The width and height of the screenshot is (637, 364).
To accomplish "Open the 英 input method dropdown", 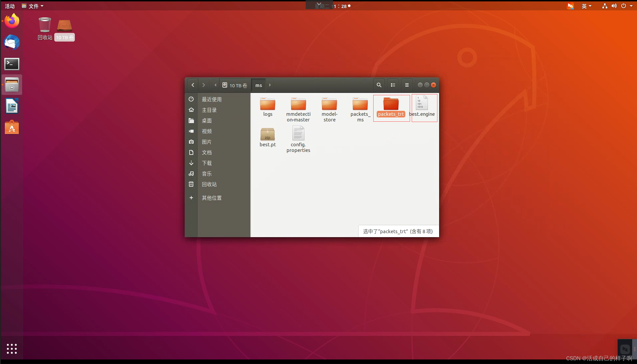I will (x=586, y=6).
